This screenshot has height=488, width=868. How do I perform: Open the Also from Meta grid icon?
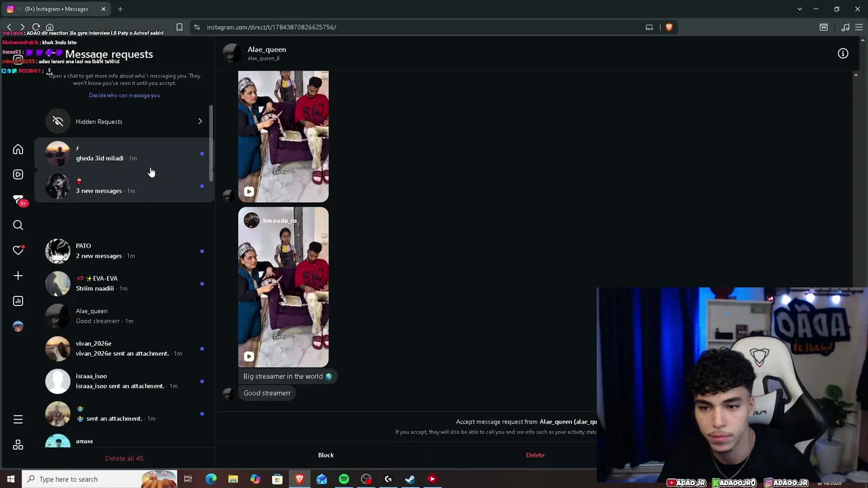[18, 445]
